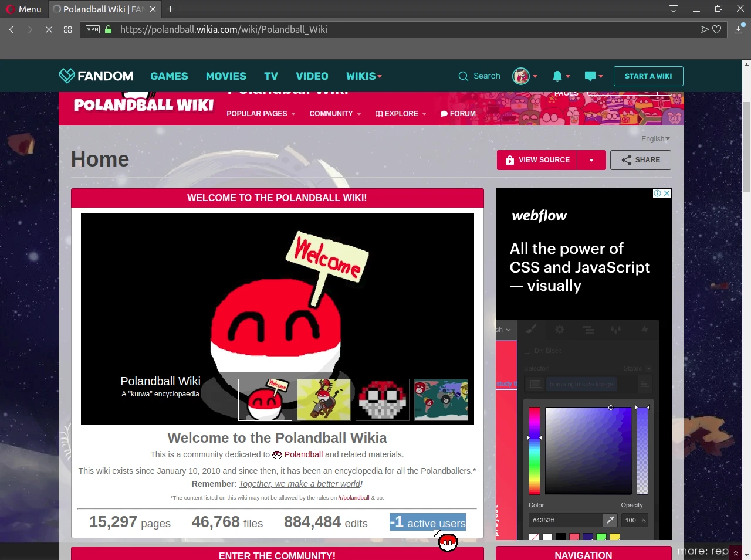Expand the WIKIS dropdown in the navbar

364,76
